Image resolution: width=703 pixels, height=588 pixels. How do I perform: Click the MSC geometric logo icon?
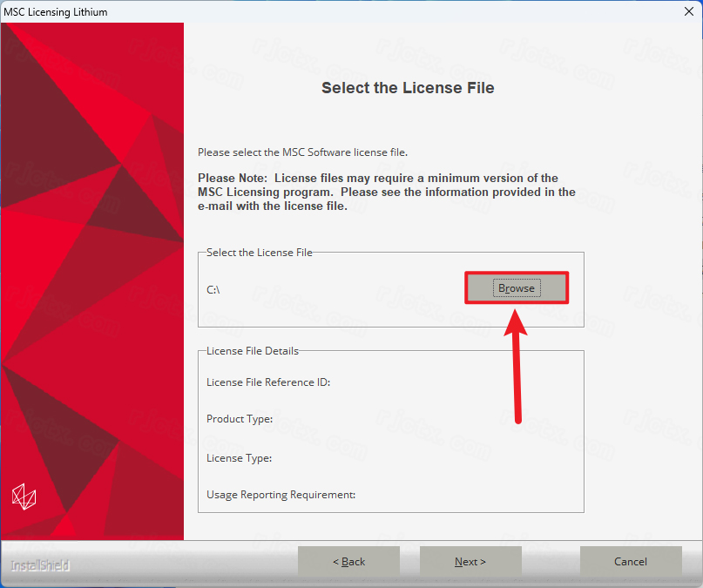[24, 497]
